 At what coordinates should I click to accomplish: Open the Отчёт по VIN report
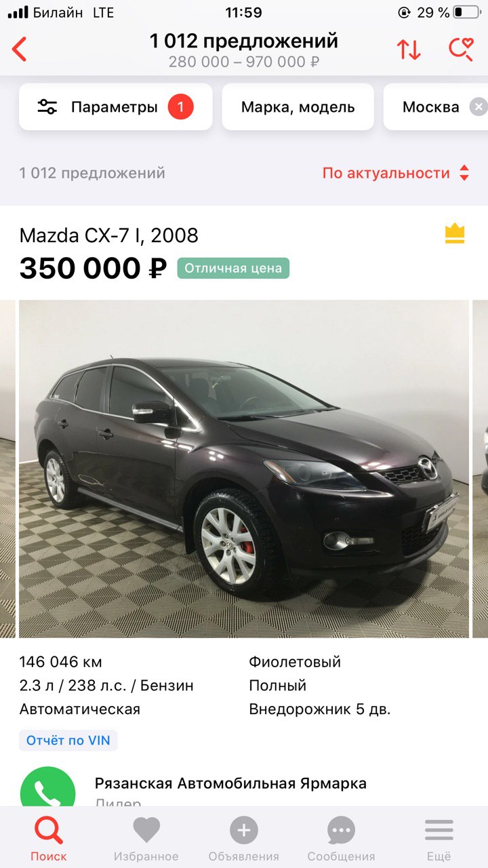[x=68, y=741]
